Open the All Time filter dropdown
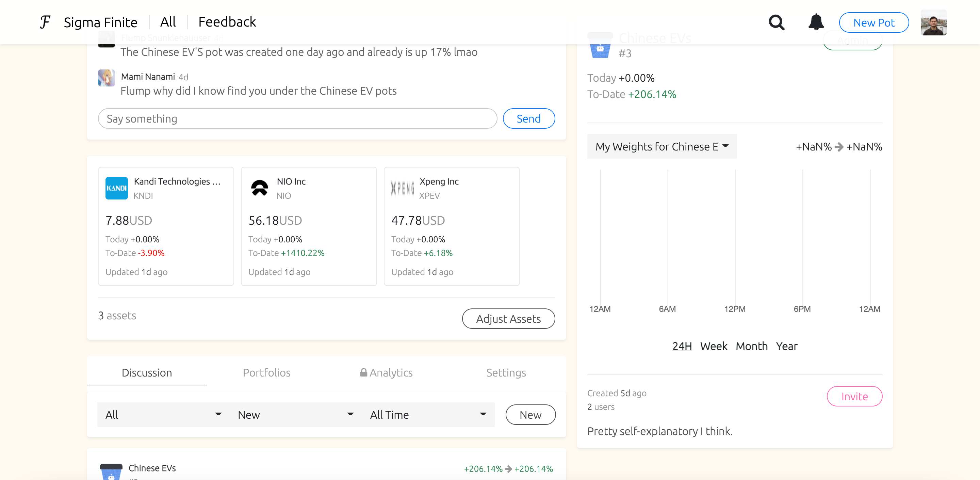 click(x=428, y=415)
